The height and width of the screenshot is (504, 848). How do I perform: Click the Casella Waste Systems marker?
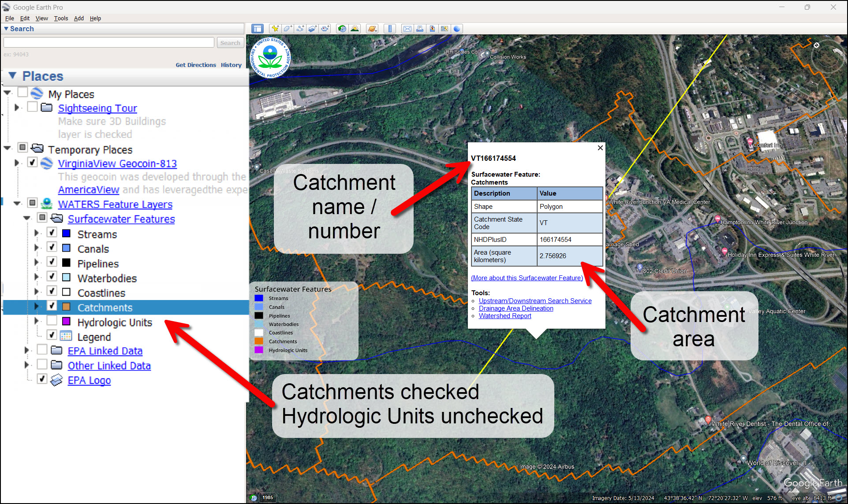pos(256,168)
